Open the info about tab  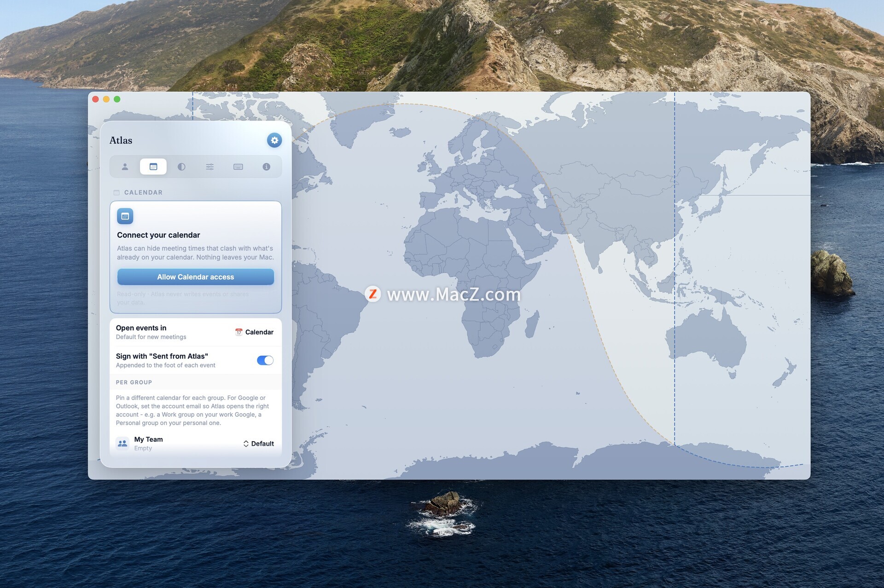click(266, 167)
